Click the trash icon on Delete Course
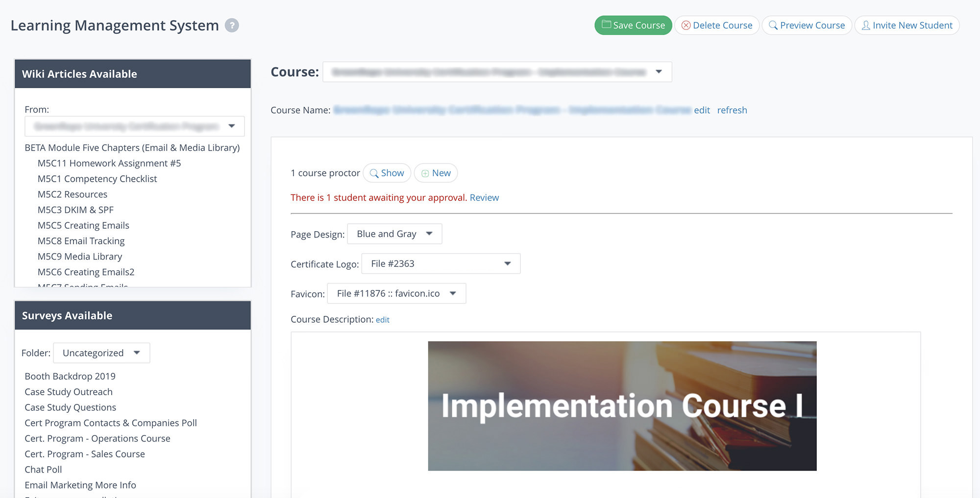The image size is (980, 498). pos(686,25)
